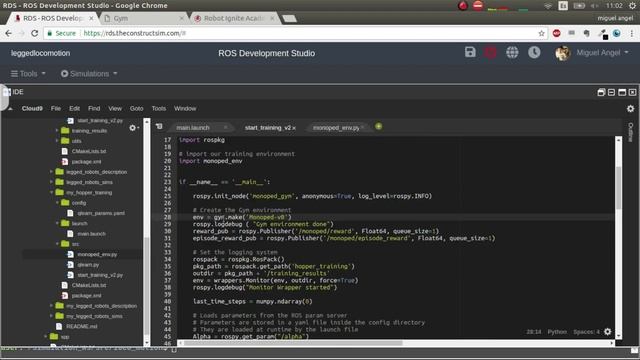Click the editor horizontal scrollbar
This screenshot has width=640, height=360.
[x=293, y=343]
